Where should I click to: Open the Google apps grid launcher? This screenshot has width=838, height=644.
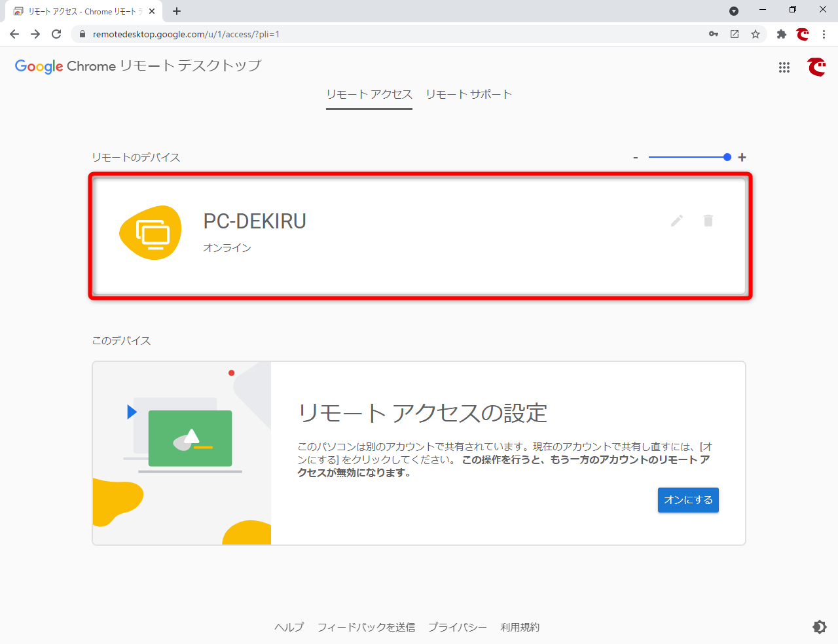click(784, 67)
